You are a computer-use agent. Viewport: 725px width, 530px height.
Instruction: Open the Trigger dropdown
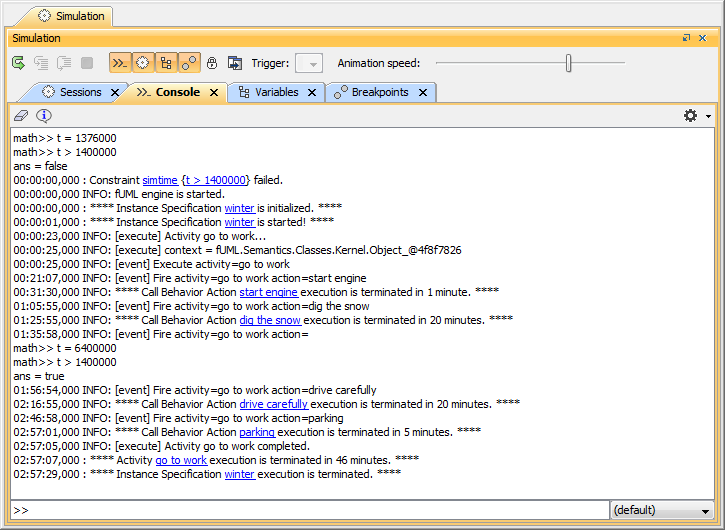310,64
